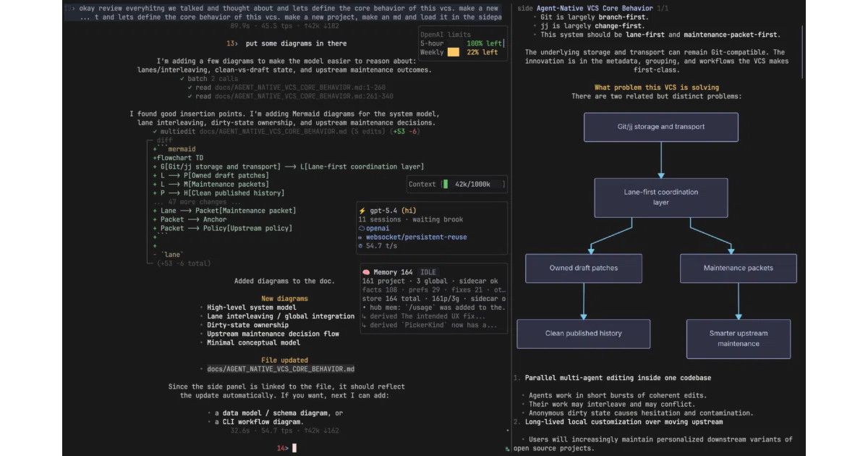868x456 pixels.
Task: Click the brain icon in Memory panel
Action: [367, 272]
